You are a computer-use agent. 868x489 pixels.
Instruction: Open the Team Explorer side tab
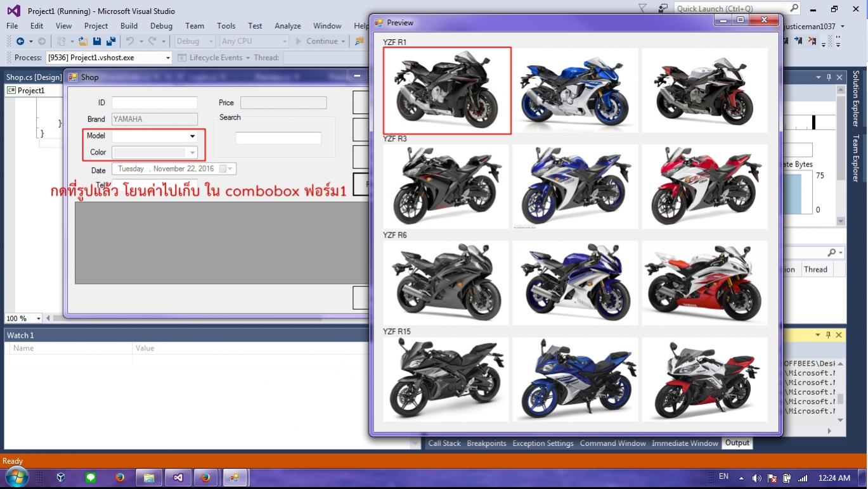coord(856,158)
